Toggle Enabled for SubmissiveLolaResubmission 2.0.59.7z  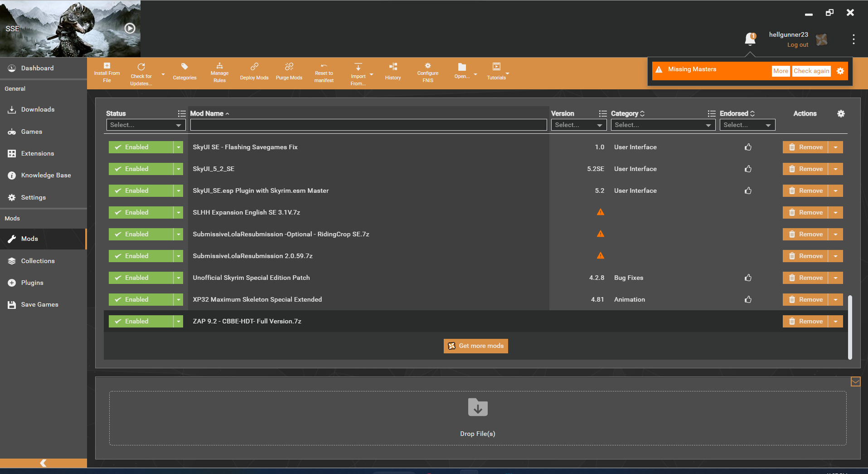click(x=141, y=256)
